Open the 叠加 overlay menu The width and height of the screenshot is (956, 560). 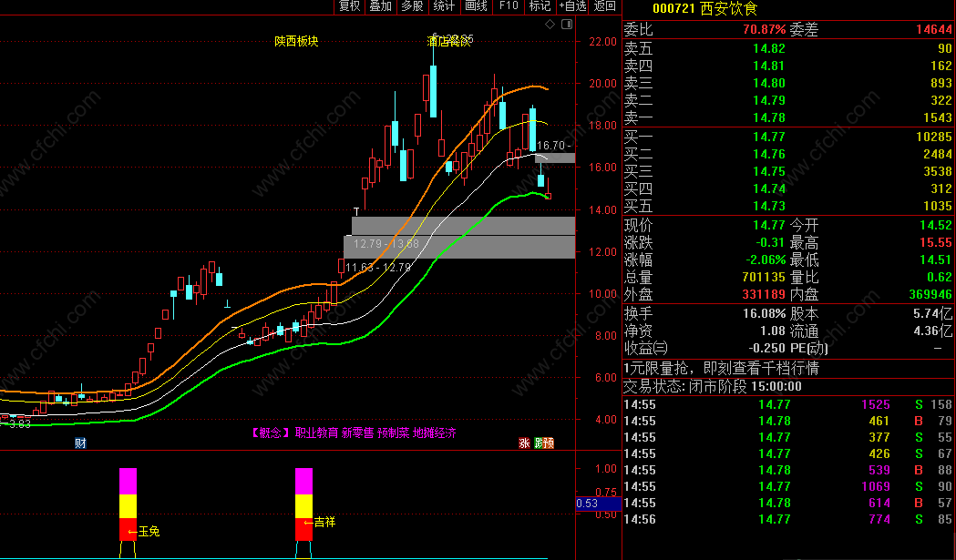[x=381, y=6]
